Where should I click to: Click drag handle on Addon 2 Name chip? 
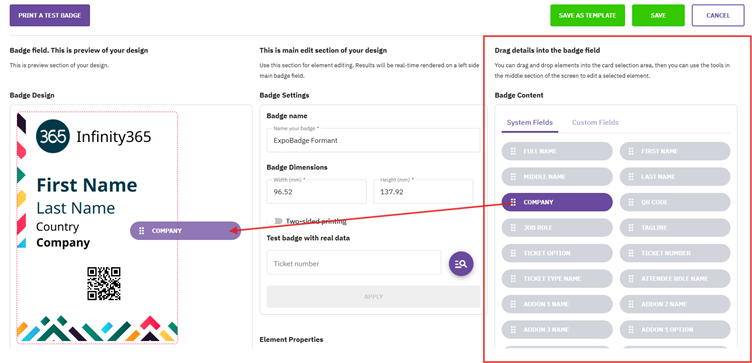coord(631,304)
